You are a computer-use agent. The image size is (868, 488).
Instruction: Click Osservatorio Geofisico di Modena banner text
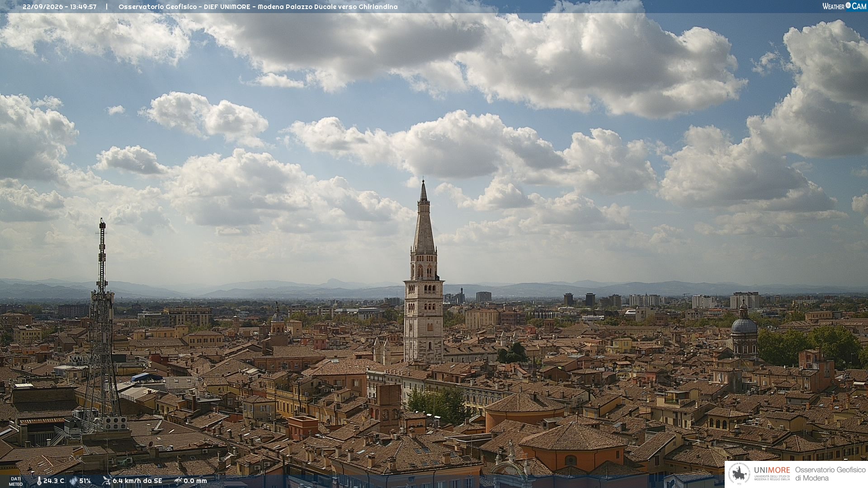830,474
